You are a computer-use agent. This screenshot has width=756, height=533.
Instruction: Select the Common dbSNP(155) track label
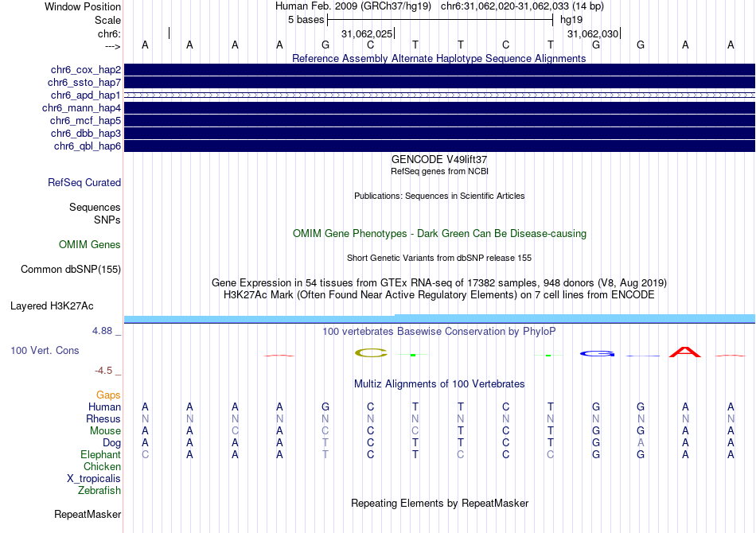click(71, 270)
